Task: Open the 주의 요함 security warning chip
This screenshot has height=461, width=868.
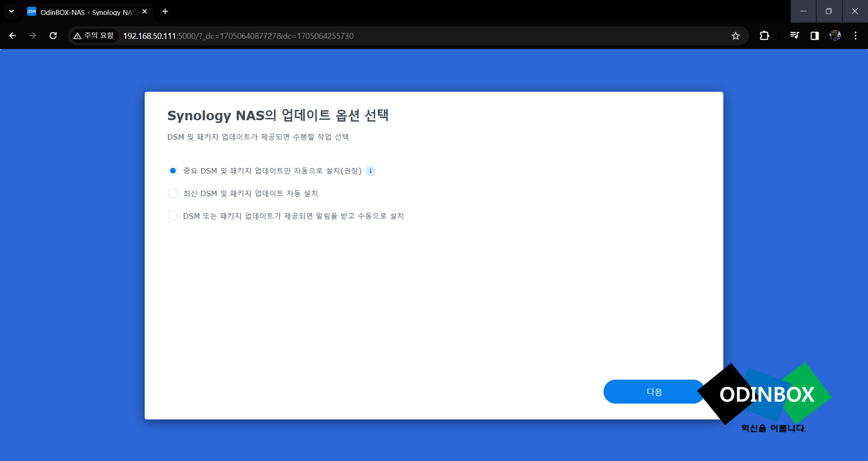Action: pyautogui.click(x=94, y=36)
